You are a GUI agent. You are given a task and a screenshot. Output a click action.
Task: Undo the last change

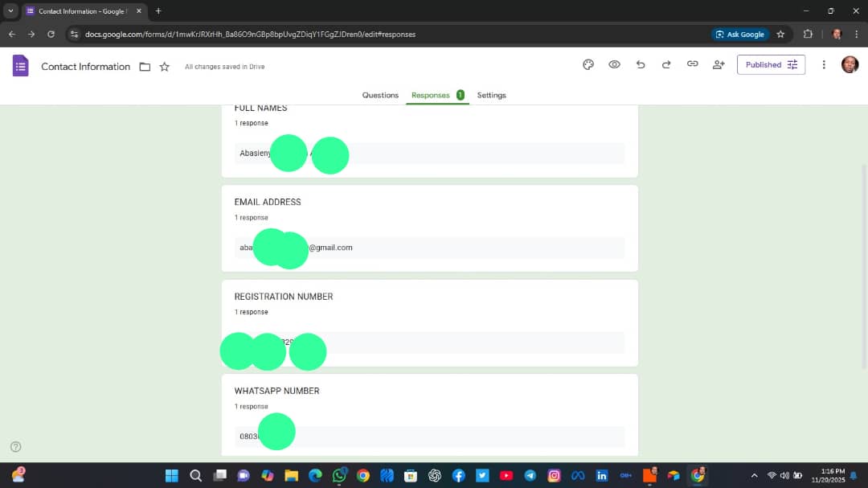pos(641,64)
